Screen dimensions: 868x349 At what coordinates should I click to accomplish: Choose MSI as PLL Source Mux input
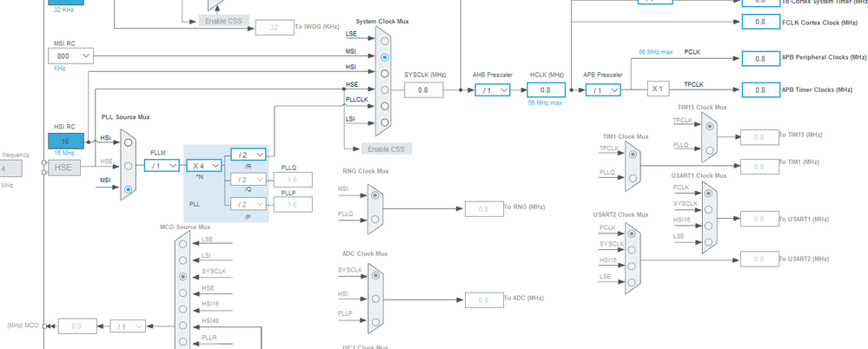(129, 189)
